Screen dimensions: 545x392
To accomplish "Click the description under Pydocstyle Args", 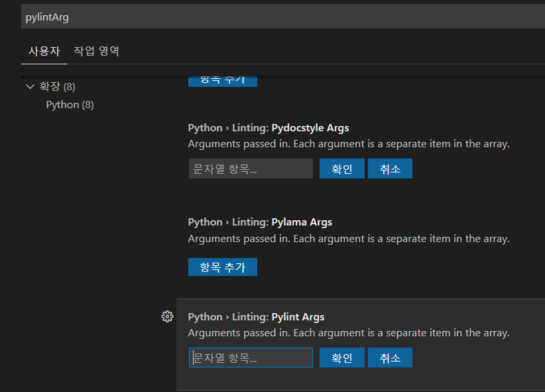I will click(x=349, y=144).
